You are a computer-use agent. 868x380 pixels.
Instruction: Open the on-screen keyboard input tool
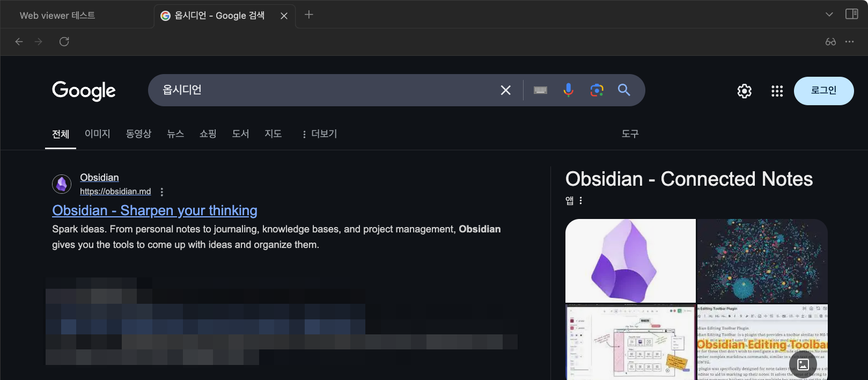tap(541, 90)
